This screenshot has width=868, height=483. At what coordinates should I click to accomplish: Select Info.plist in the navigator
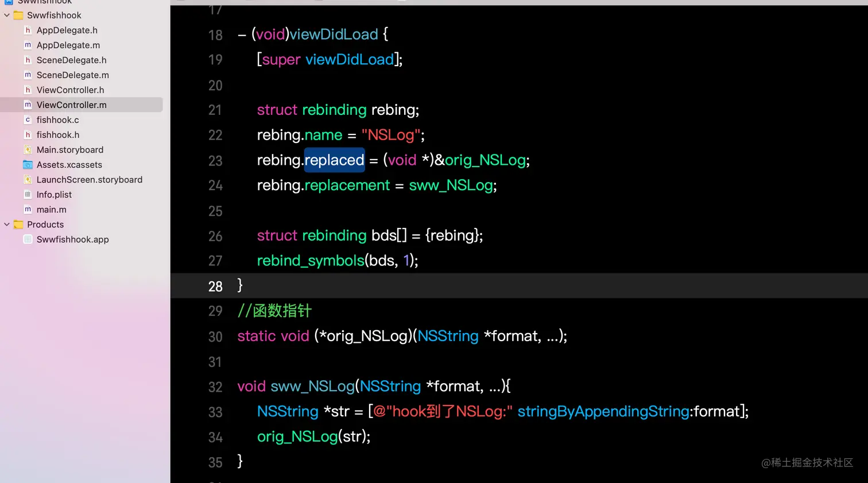point(54,194)
